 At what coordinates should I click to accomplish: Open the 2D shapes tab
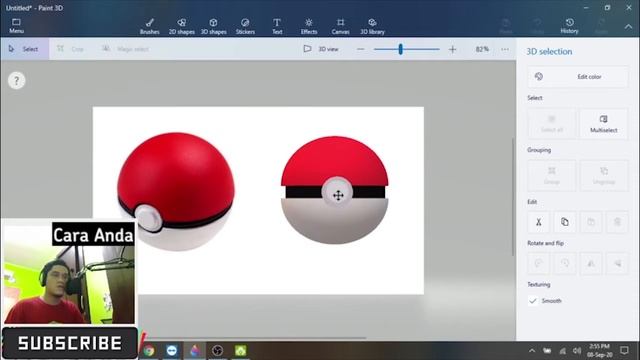(182, 26)
